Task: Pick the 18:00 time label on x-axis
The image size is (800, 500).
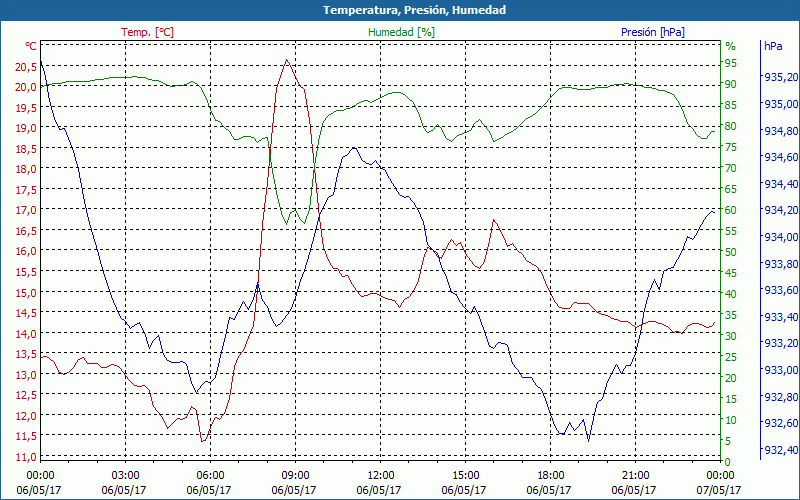Action: point(551,477)
